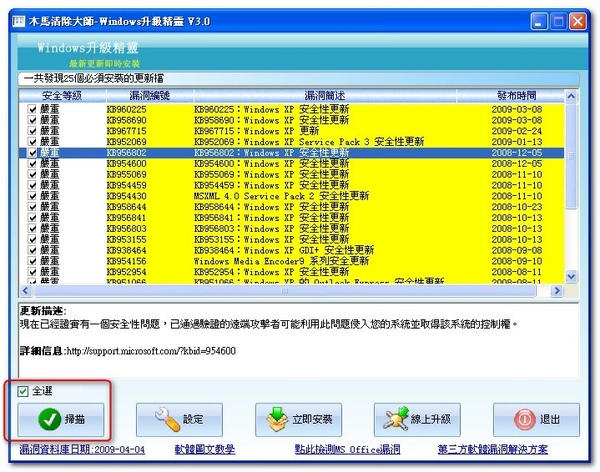This screenshot has width=600, height=472.
Task: Open the 軟體圖文教學 link
Action: pos(205,449)
